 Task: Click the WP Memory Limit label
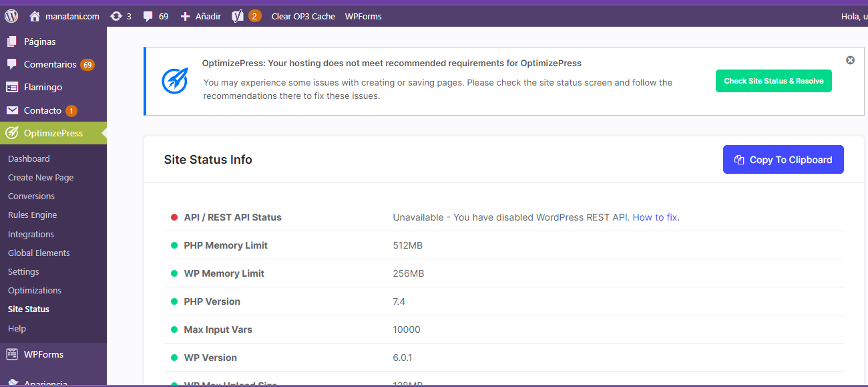tap(224, 273)
